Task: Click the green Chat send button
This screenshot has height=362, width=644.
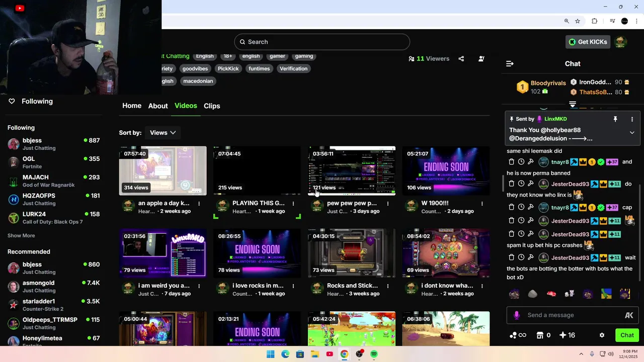Action: click(x=627, y=335)
